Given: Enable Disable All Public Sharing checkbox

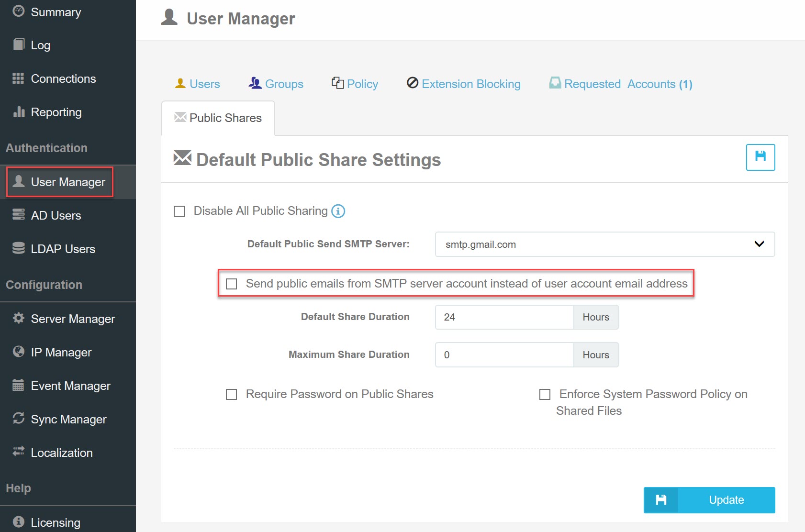Looking at the screenshot, I should (179, 211).
